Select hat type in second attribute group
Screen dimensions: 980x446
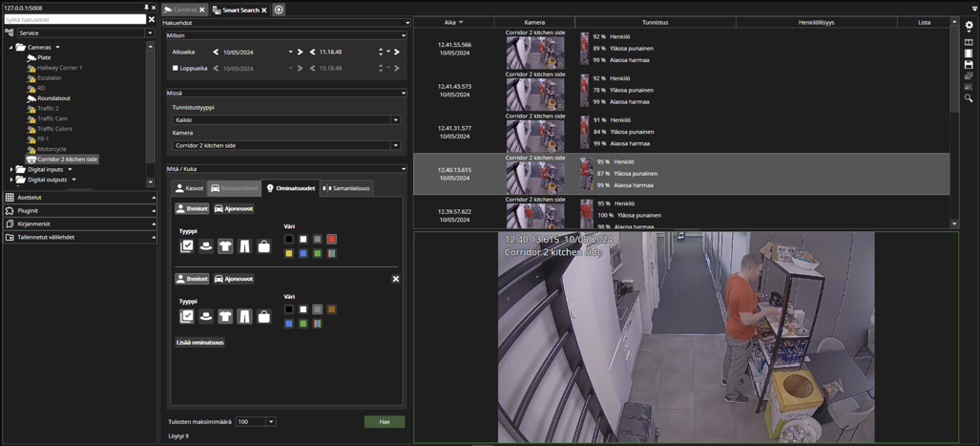[205, 316]
